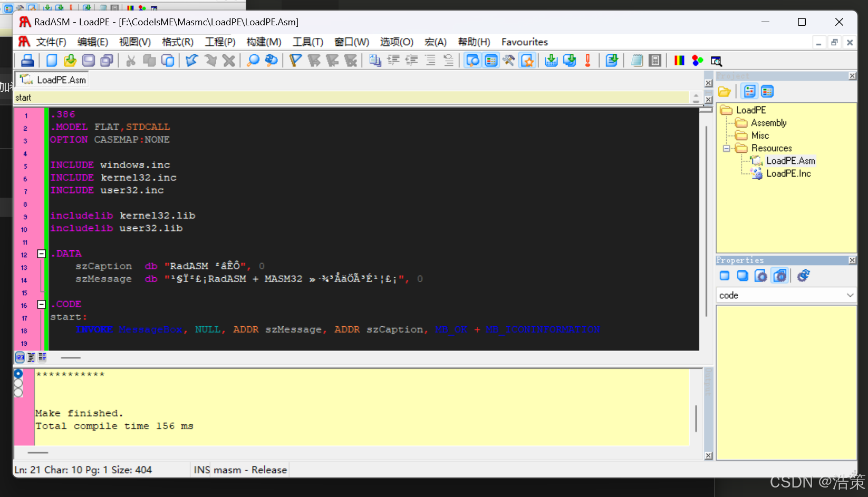Create a new file with toolbar icon
This screenshot has height=497, width=868.
pos(52,61)
